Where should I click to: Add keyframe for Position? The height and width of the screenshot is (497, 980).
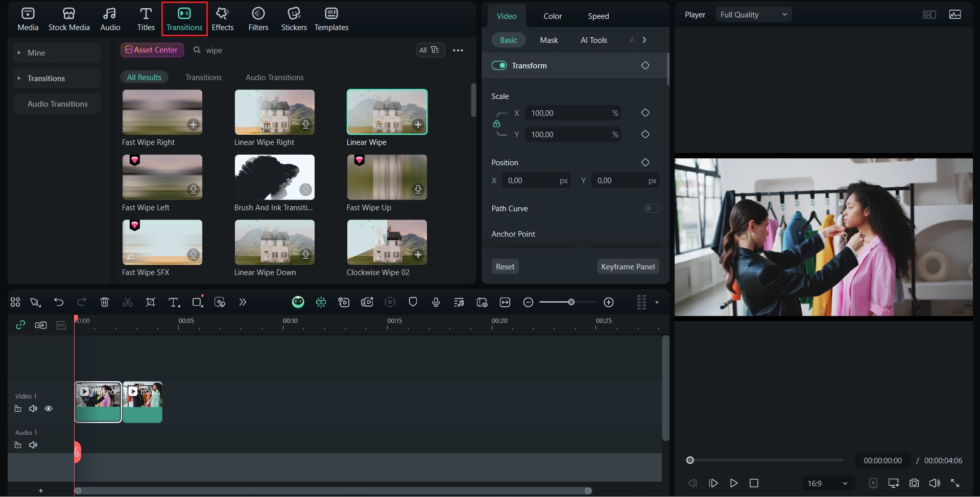[x=645, y=162]
